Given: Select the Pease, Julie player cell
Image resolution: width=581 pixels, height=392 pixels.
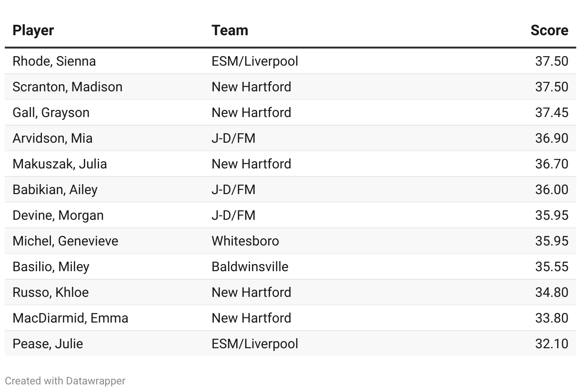Looking at the screenshot, I should [x=48, y=344].
